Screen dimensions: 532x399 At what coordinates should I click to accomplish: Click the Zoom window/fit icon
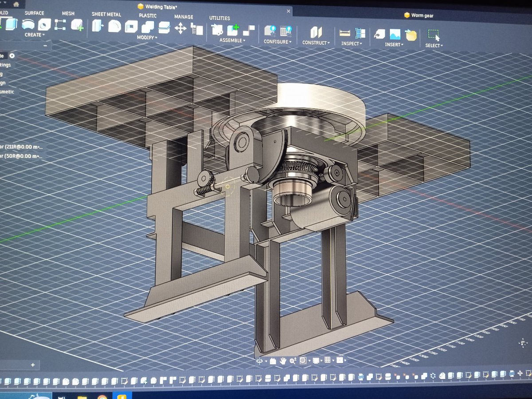[304, 360]
